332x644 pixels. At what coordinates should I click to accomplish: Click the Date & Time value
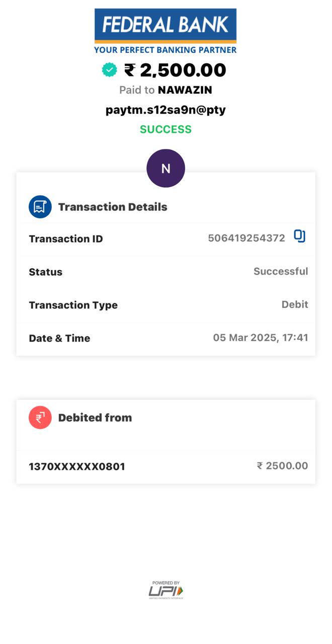tap(261, 338)
